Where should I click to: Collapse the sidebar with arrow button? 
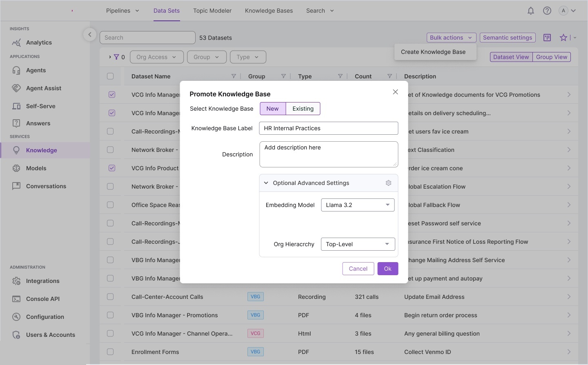pos(90,35)
